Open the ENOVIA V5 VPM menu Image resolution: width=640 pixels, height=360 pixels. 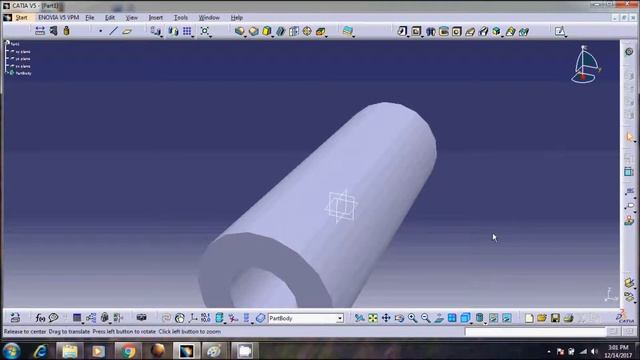pos(58,18)
